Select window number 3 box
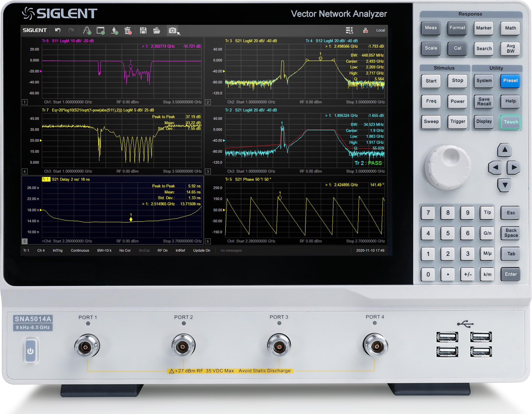Screen dimensions: 532x414 coord(208,171)
